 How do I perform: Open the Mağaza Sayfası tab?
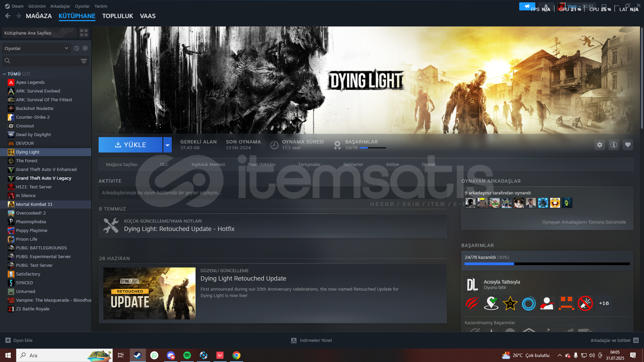(x=122, y=164)
